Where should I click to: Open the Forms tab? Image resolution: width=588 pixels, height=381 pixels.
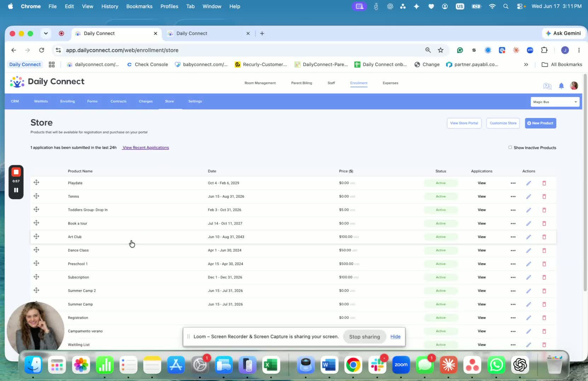[x=92, y=101]
